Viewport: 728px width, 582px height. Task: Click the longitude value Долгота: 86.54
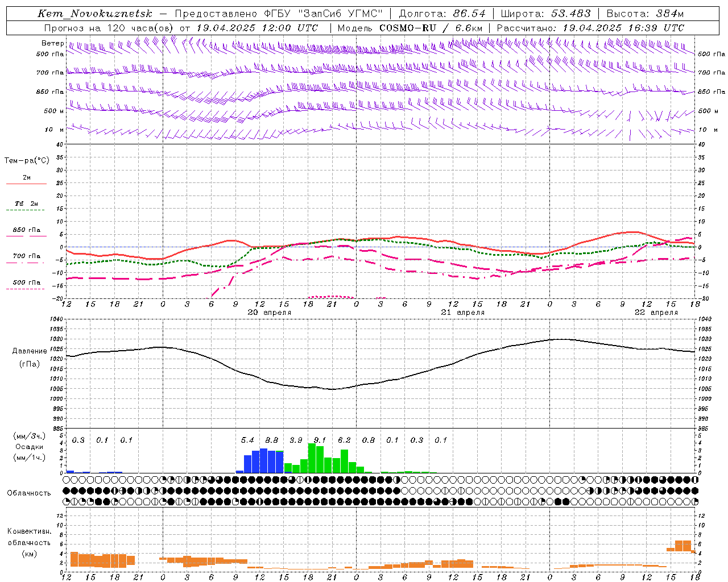(x=442, y=14)
